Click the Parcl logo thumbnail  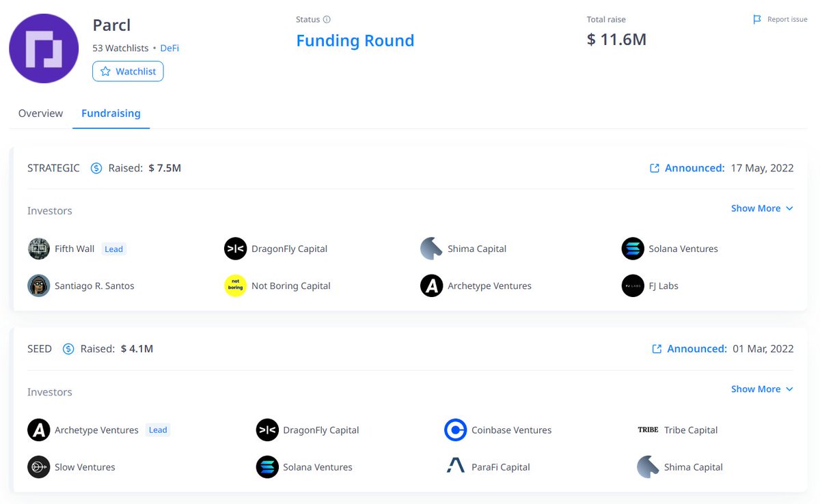pos(44,48)
